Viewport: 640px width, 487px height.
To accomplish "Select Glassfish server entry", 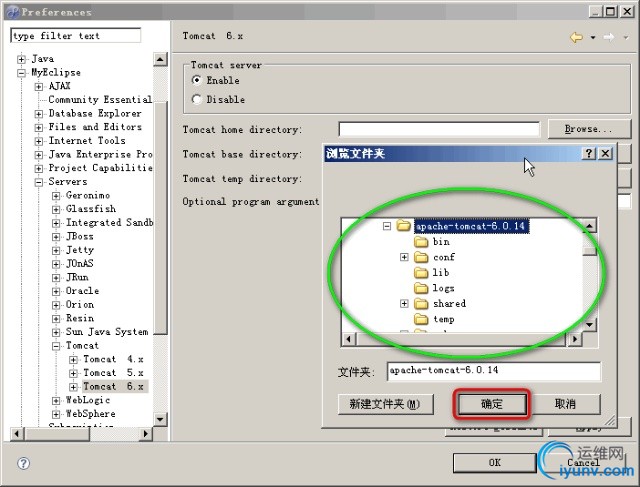I will pos(91,209).
